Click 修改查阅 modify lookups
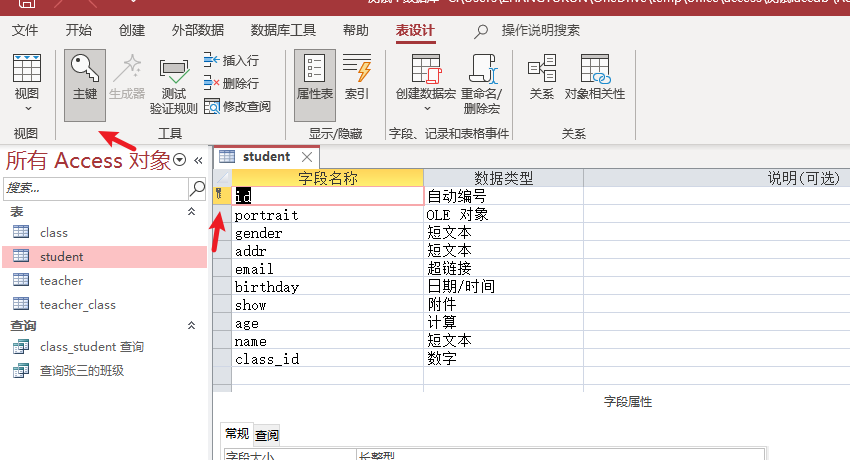The image size is (850, 460). point(237,106)
